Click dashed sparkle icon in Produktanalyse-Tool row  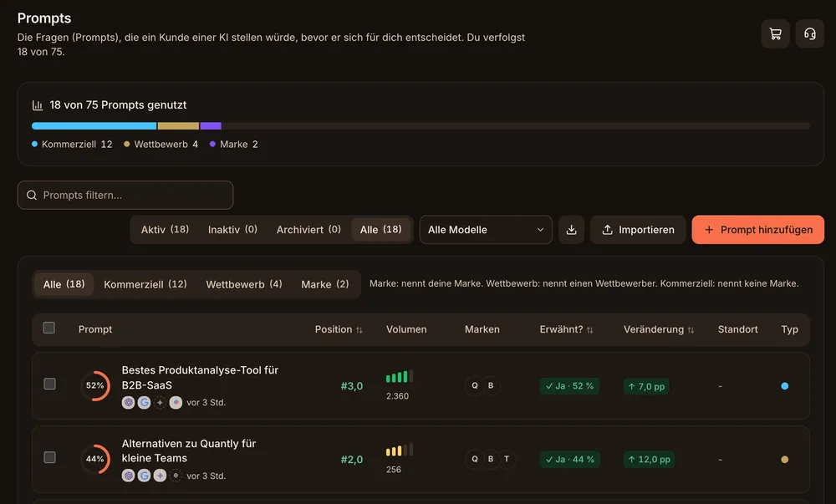pyautogui.click(x=160, y=402)
